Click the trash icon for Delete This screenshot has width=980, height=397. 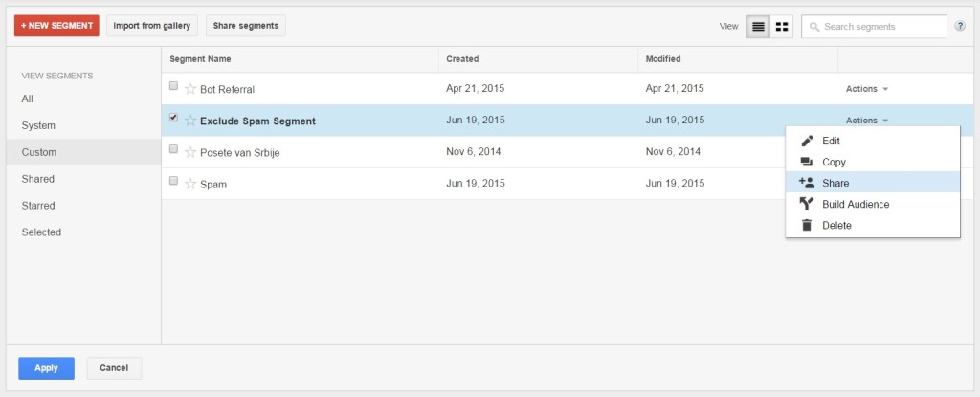[806, 225]
